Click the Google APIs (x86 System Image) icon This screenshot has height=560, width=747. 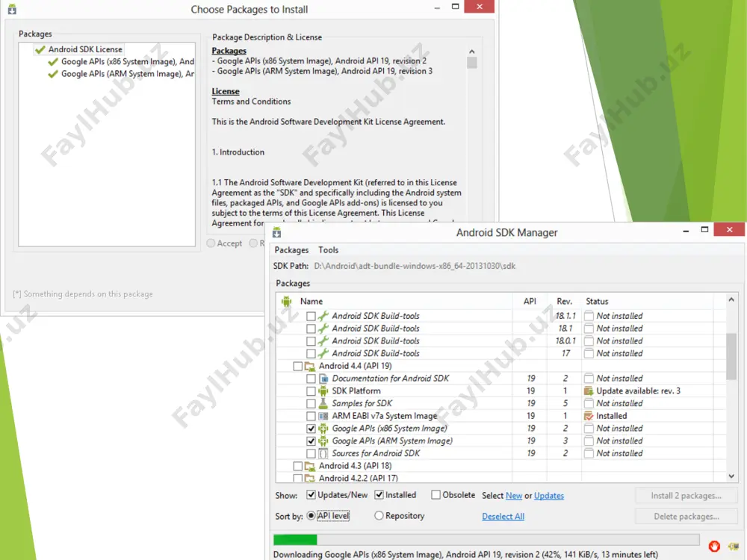tap(323, 428)
